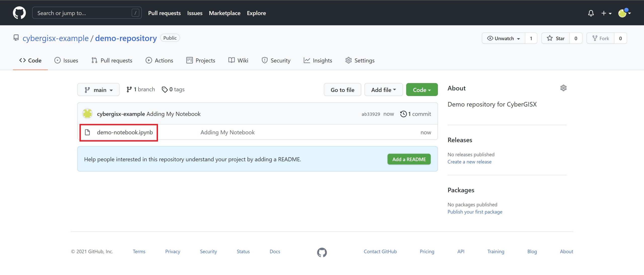Open demo-notebook.ipynb file
This screenshot has height=275, width=644.
coord(125,132)
